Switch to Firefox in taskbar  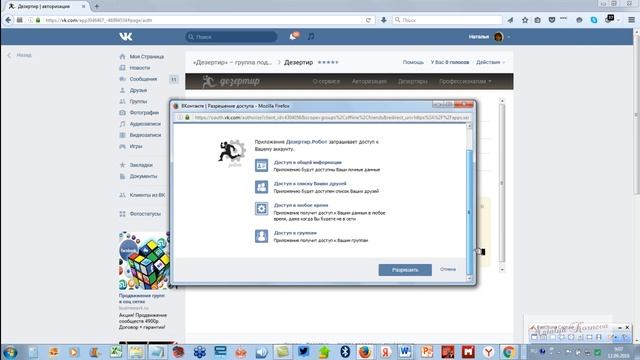(365, 351)
